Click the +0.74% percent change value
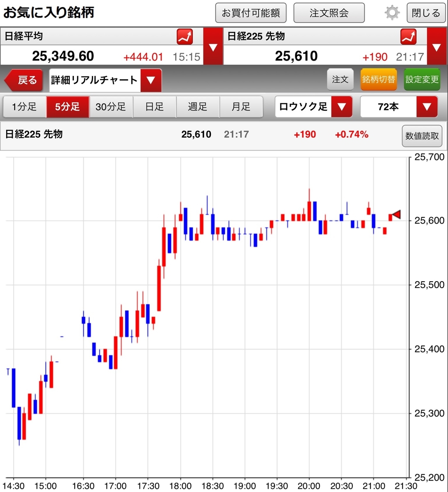 coord(352,134)
